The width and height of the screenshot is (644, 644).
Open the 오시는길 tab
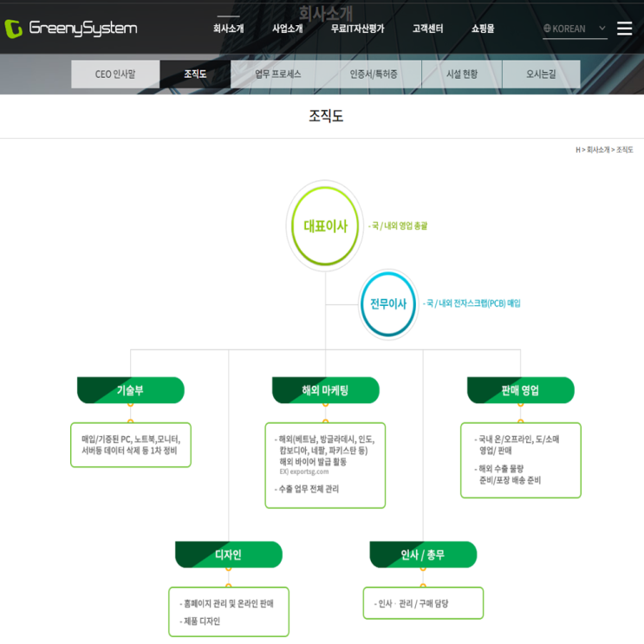(541, 75)
